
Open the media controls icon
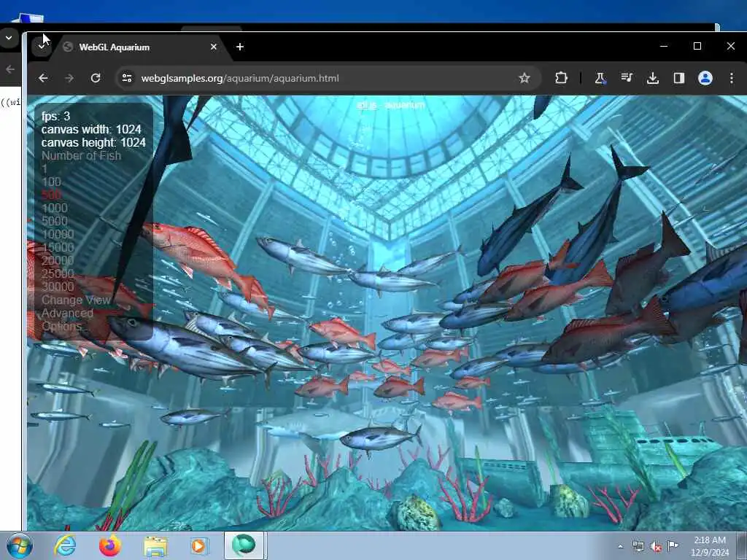click(x=627, y=77)
